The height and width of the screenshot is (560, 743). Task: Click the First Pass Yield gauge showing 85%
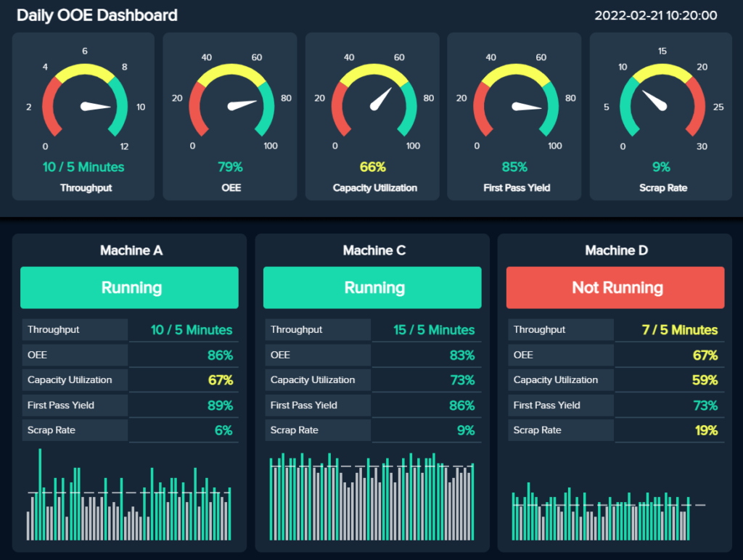(x=514, y=102)
